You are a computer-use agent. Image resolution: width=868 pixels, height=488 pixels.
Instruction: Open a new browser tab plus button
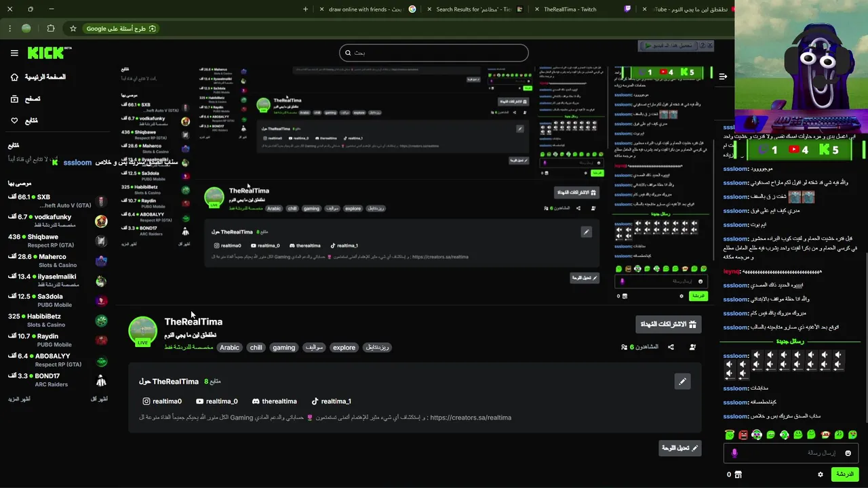click(305, 9)
